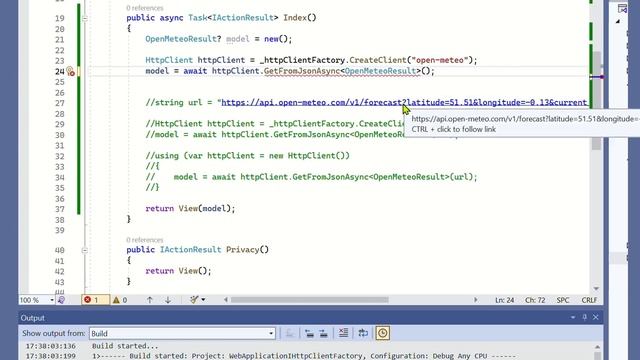Open Output window position dropdown arrow

click(x=573, y=318)
